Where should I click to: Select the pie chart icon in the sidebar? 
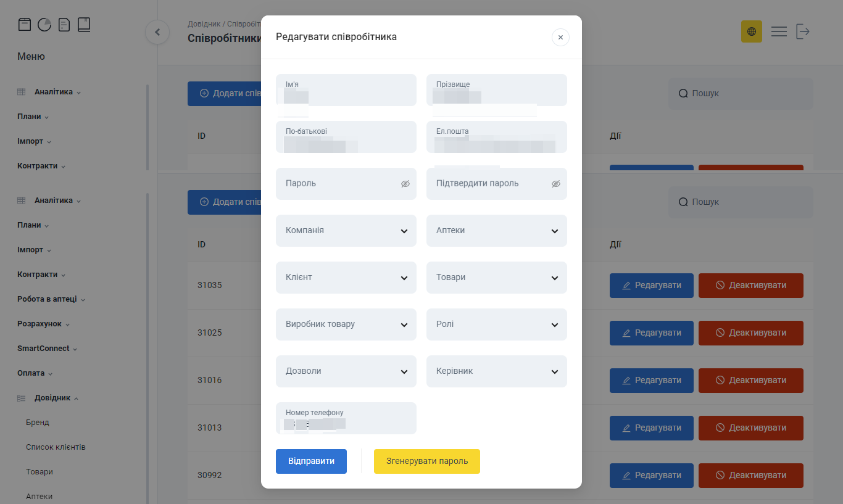point(44,24)
